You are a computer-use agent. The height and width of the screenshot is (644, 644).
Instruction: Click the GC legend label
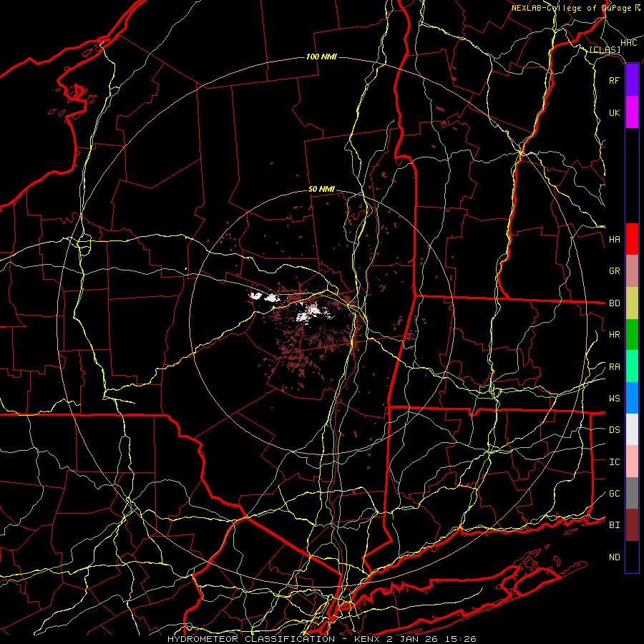[x=614, y=494]
